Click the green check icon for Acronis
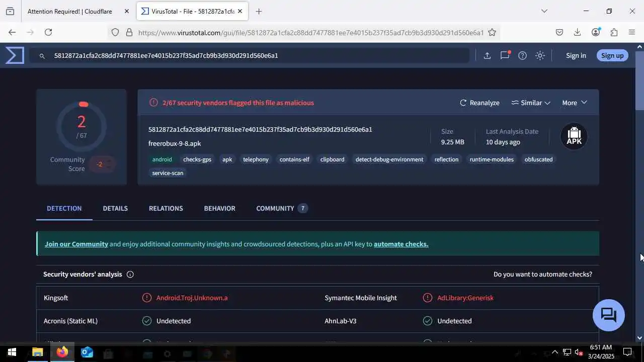 point(147,321)
